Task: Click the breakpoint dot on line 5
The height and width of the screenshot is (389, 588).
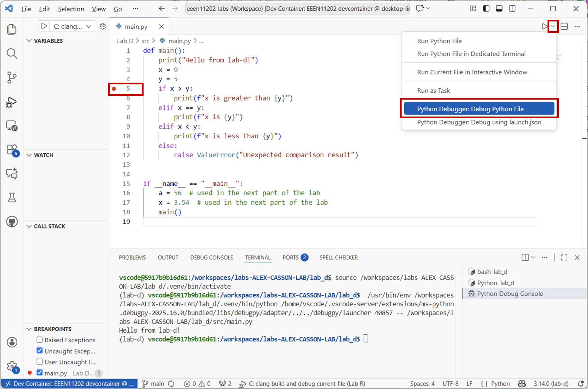Action: [x=114, y=89]
